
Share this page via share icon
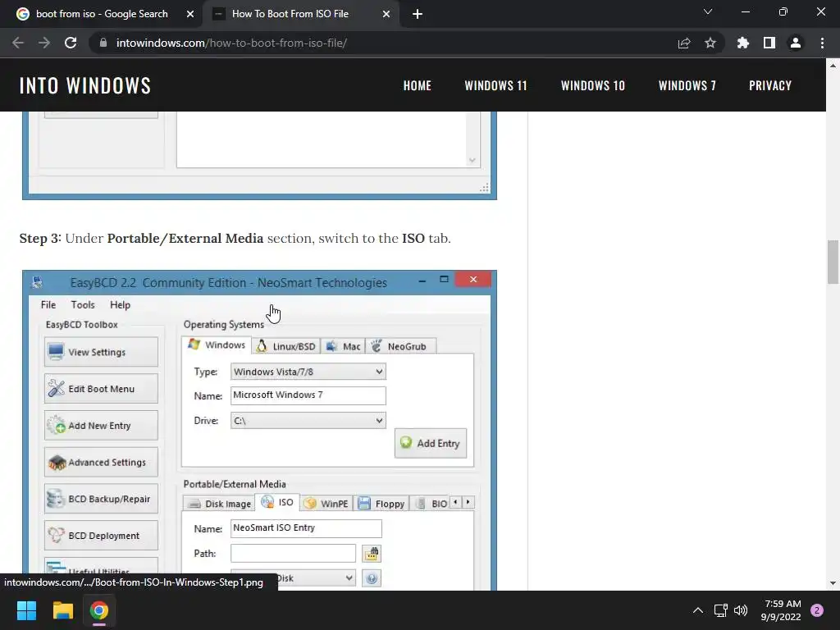[x=683, y=43]
